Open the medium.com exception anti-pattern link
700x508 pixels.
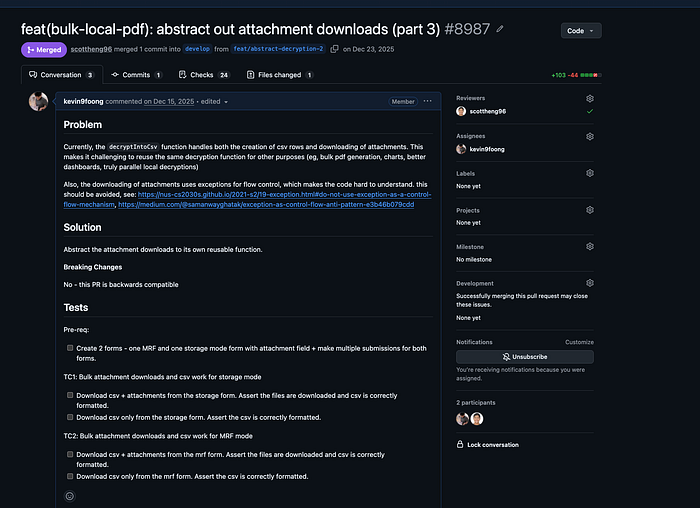coord(266,204)
